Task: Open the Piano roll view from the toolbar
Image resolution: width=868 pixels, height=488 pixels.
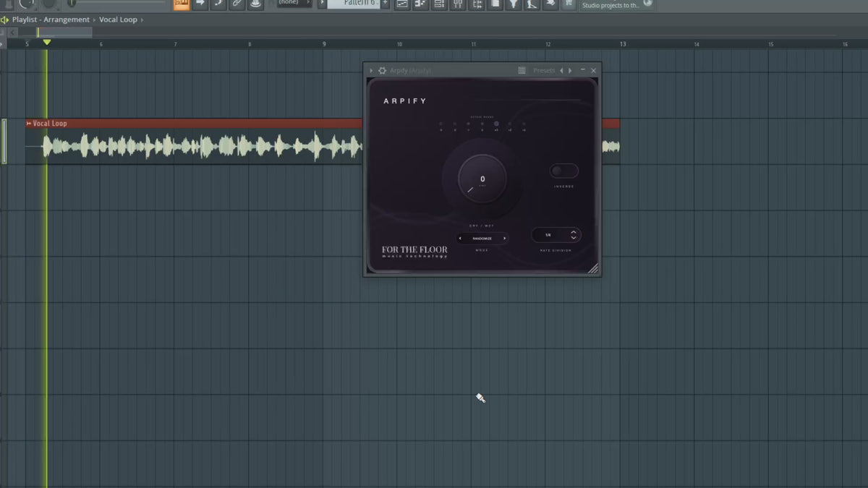Action: (x=420, y=4)
